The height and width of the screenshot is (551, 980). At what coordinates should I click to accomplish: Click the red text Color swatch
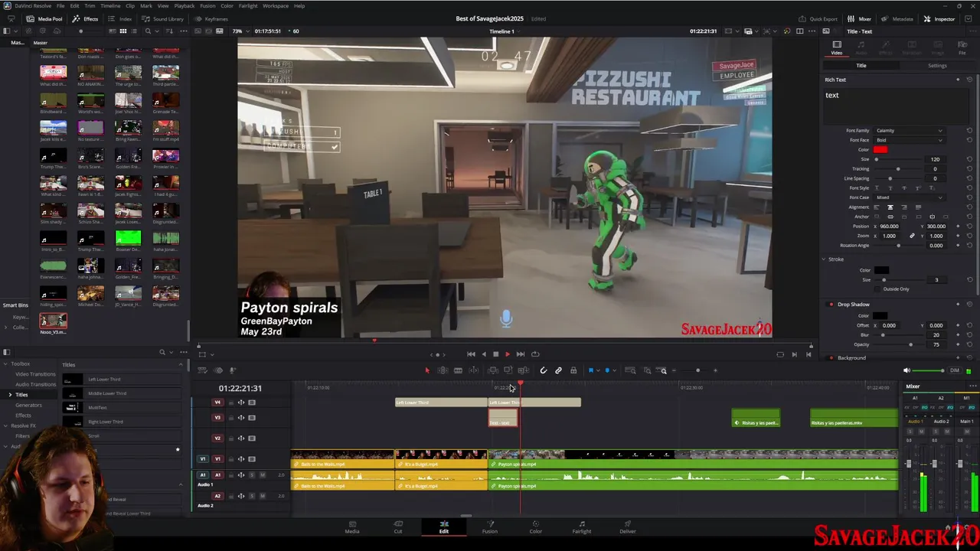(880, 150)
